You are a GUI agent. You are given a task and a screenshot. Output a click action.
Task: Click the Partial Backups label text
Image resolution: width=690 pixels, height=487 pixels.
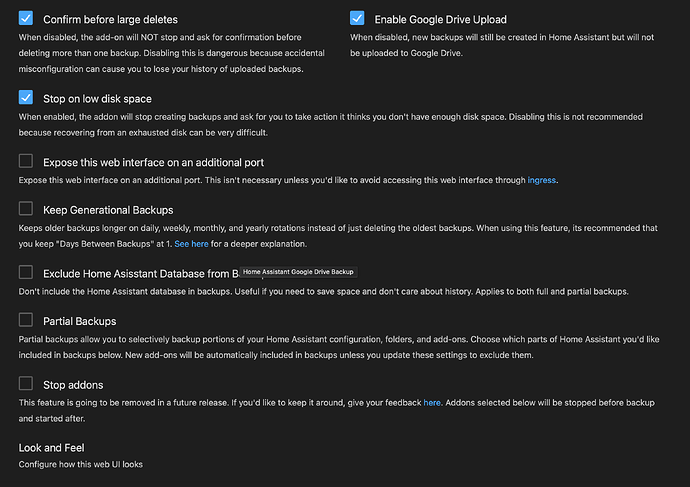click(80, 321)
